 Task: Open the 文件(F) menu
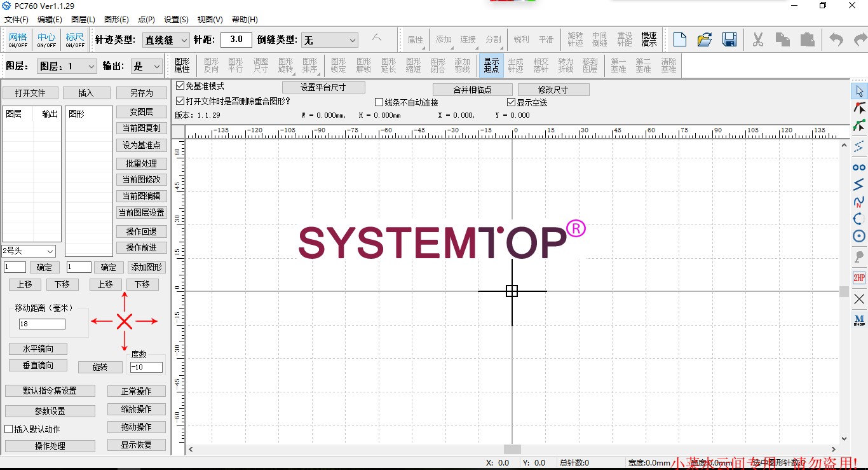[17, 19]
